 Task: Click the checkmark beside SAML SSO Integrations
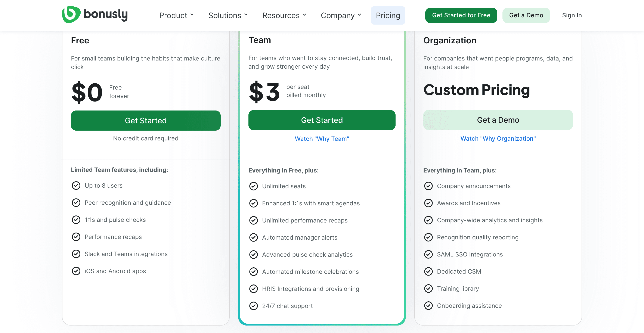pyautogui.click(x=428, y=254)
